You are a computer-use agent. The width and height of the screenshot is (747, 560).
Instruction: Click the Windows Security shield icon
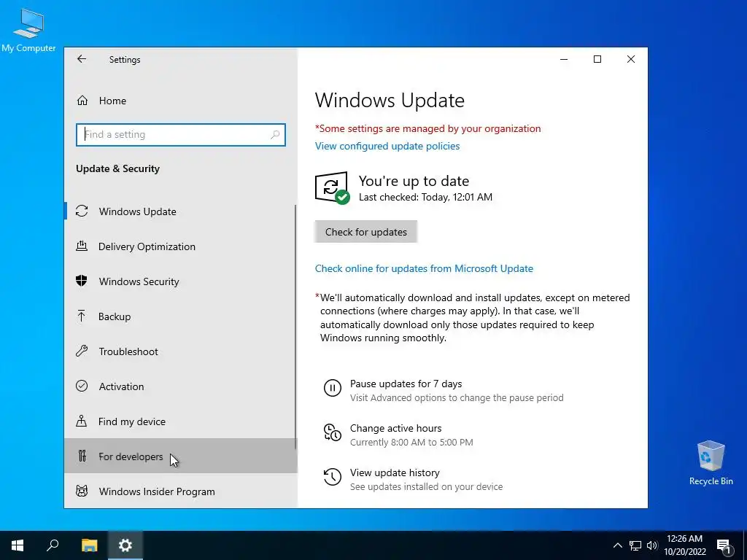click(82, 281)
